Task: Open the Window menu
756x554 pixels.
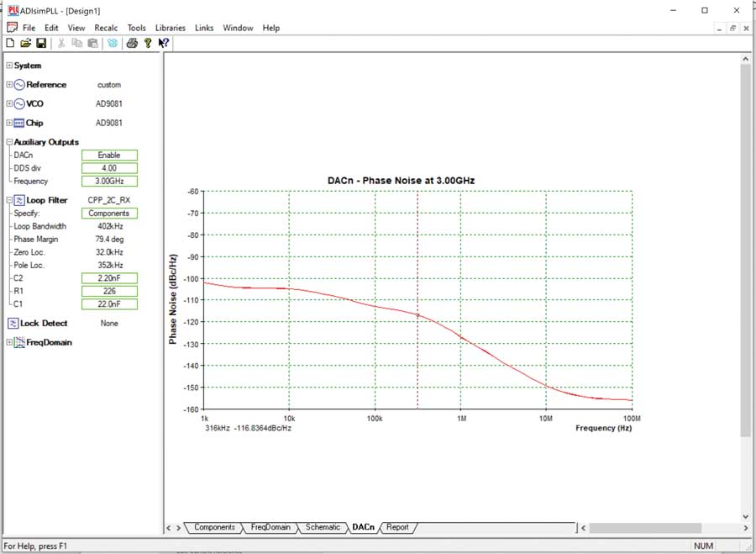Action: [x=238, y=28]
